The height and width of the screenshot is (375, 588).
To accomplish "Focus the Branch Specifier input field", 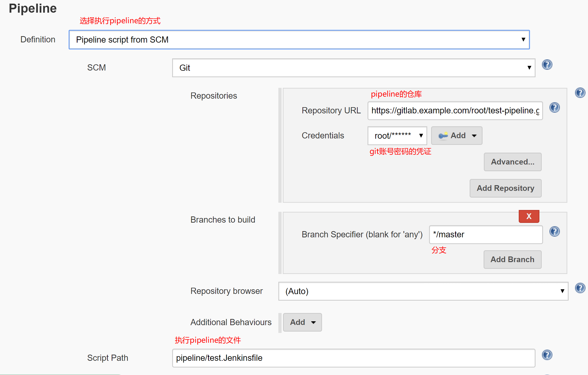I will coord(485,235).
